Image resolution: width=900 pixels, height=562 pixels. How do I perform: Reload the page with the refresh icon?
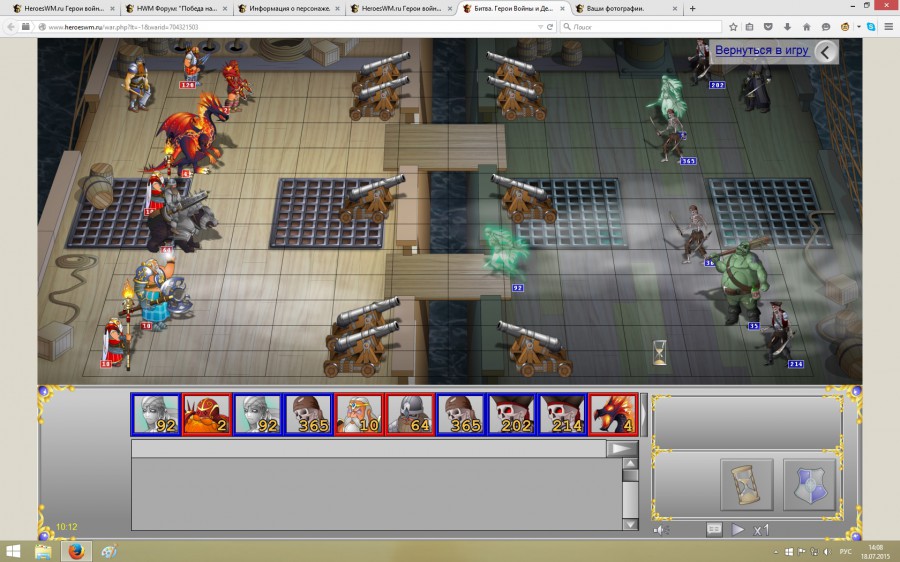point(549,26)
